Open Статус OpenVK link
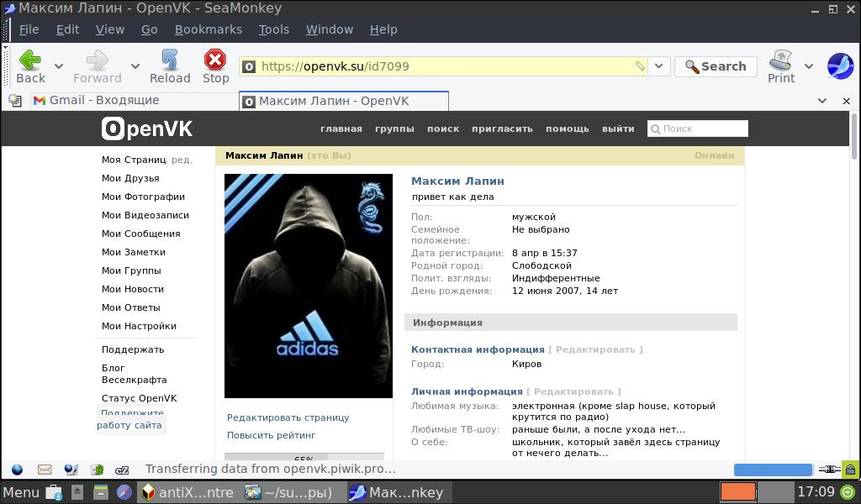Image resolution: width=861 pixels, height=504 pixels. 139,399
